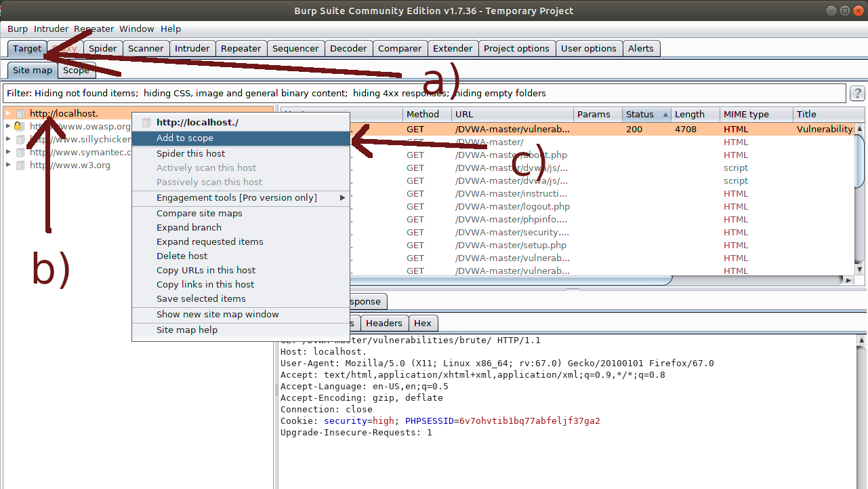Select the Headers tab in request viewer
The height and width of the screenshot is (489, 868).
point(384,324)
